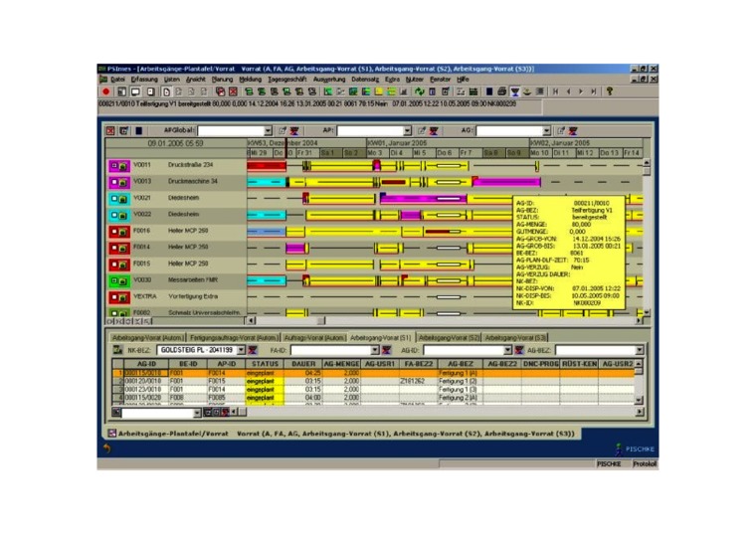
Task: Click the yellow help question mark icon
Action: (x=610, y=90)
